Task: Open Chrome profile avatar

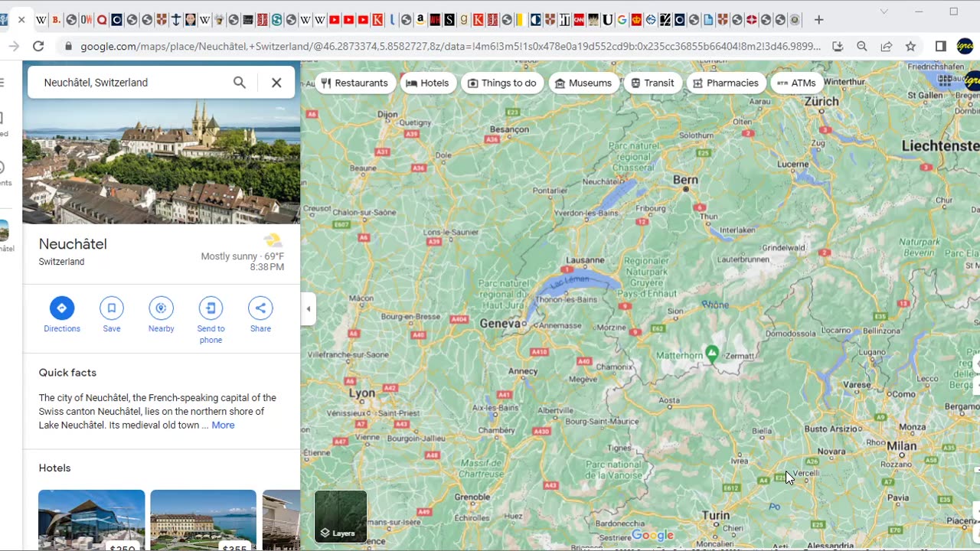Action: coord(965,47)
